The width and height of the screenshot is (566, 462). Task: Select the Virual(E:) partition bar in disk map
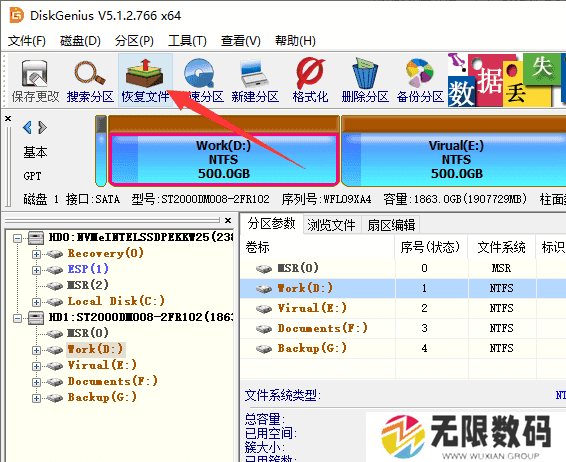[x=454, y=159]
